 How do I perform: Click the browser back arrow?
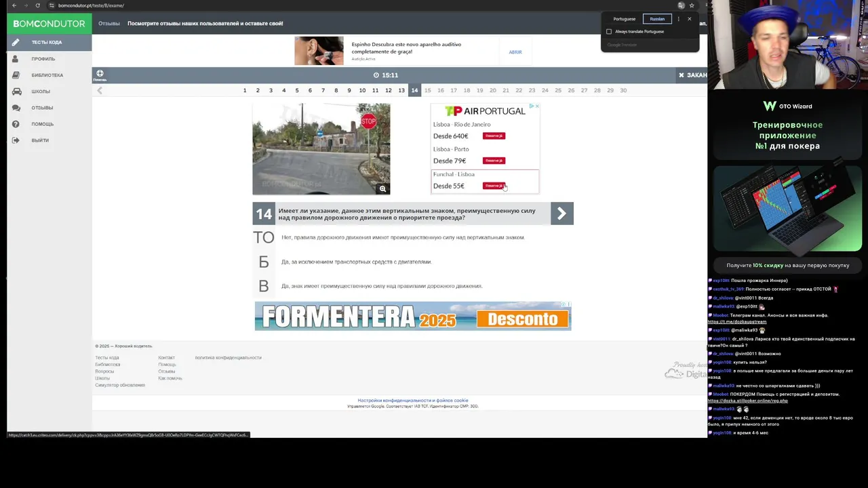point(14,5)
